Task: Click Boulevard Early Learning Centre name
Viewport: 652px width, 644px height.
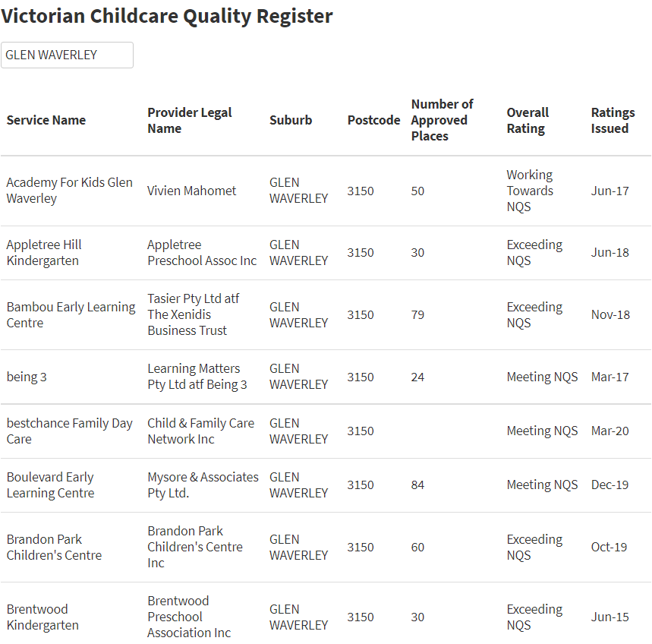Action: [x=50, y=485]
